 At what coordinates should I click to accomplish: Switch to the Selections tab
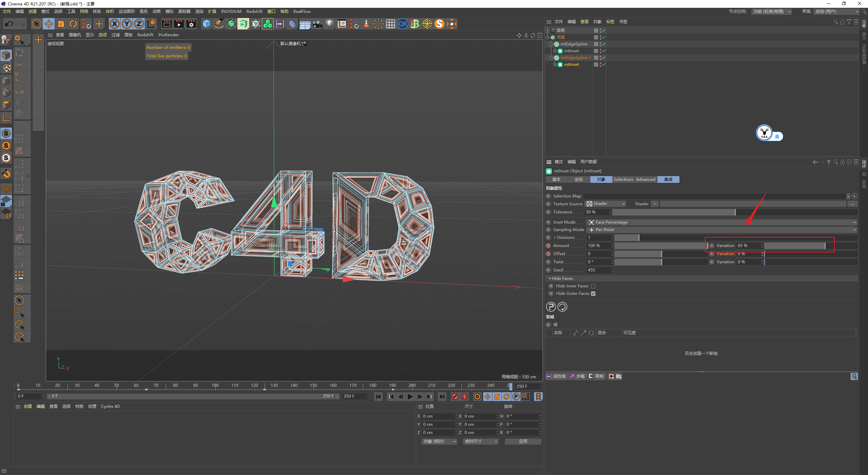(x=623, y=179)
